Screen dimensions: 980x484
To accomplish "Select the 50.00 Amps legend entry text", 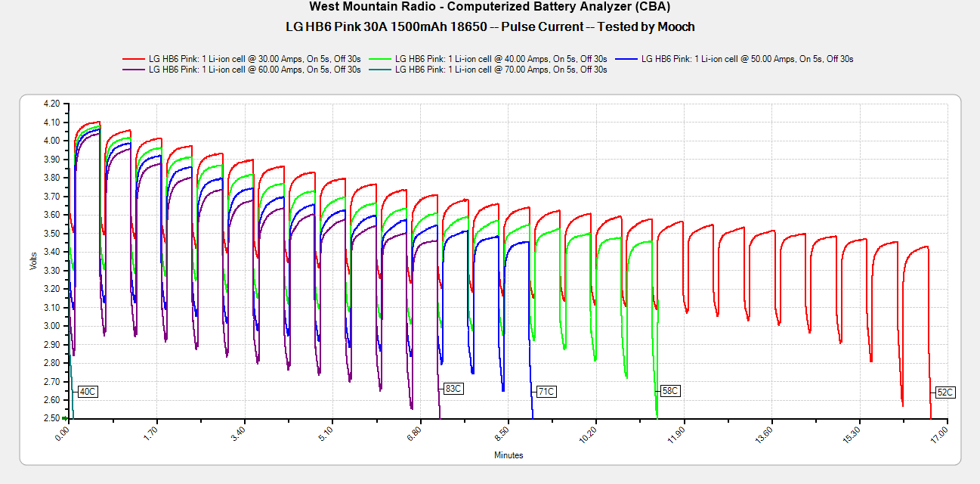I will (x=747, y=59).
